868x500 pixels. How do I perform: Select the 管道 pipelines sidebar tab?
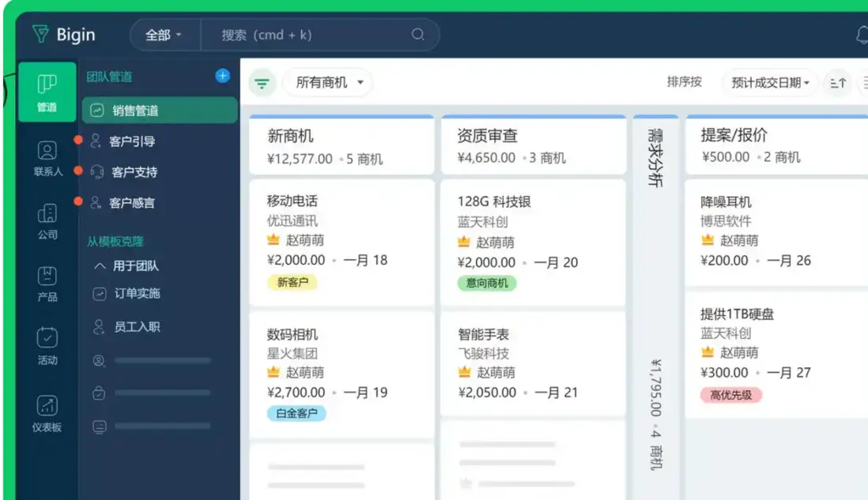point(47,92)
